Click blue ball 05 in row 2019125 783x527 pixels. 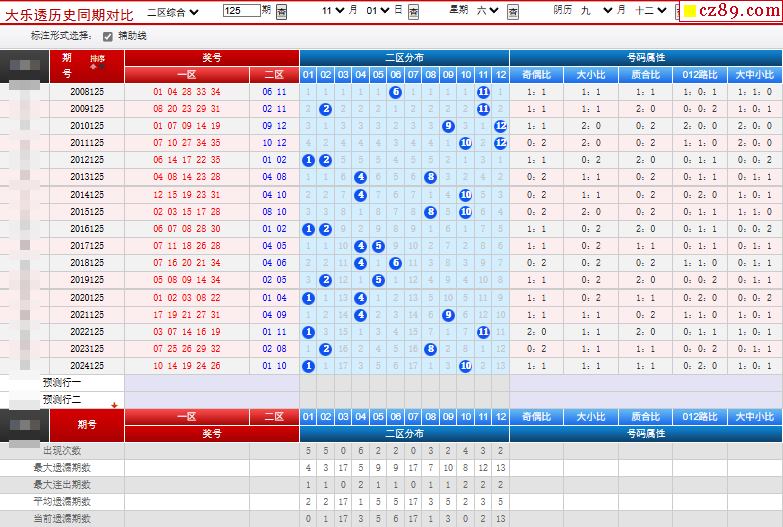378,280
